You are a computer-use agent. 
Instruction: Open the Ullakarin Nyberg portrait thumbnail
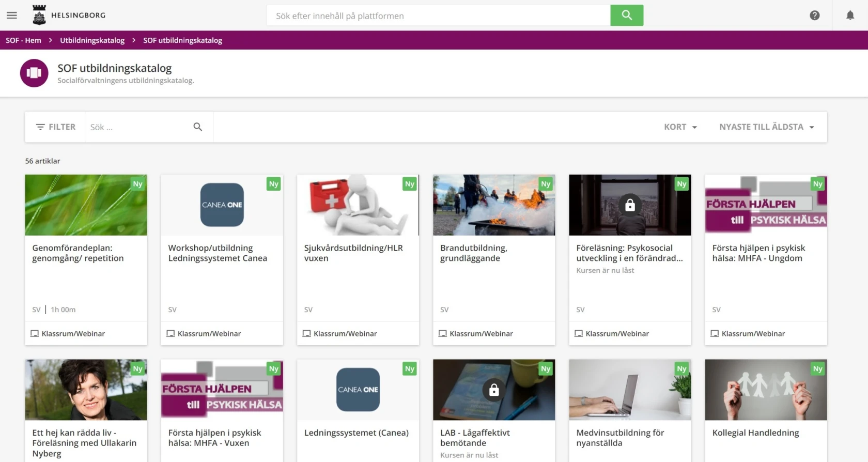coord(86,390)
